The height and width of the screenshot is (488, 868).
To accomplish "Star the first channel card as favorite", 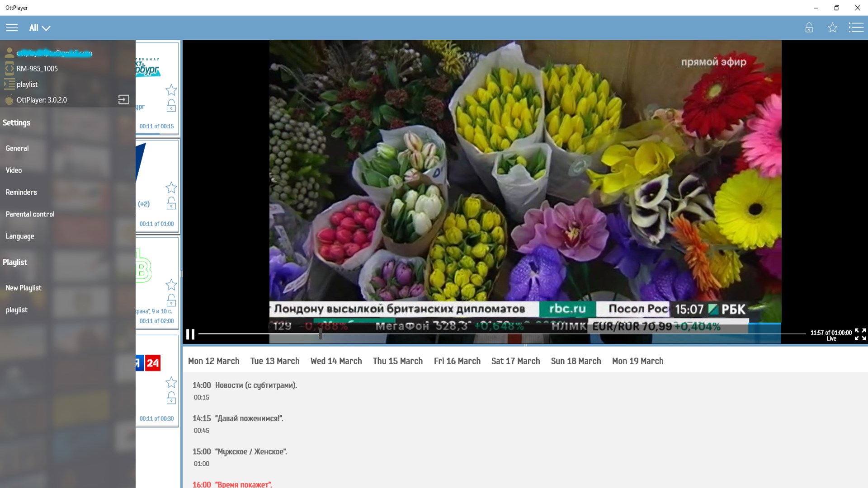I will tap(171, 90).
